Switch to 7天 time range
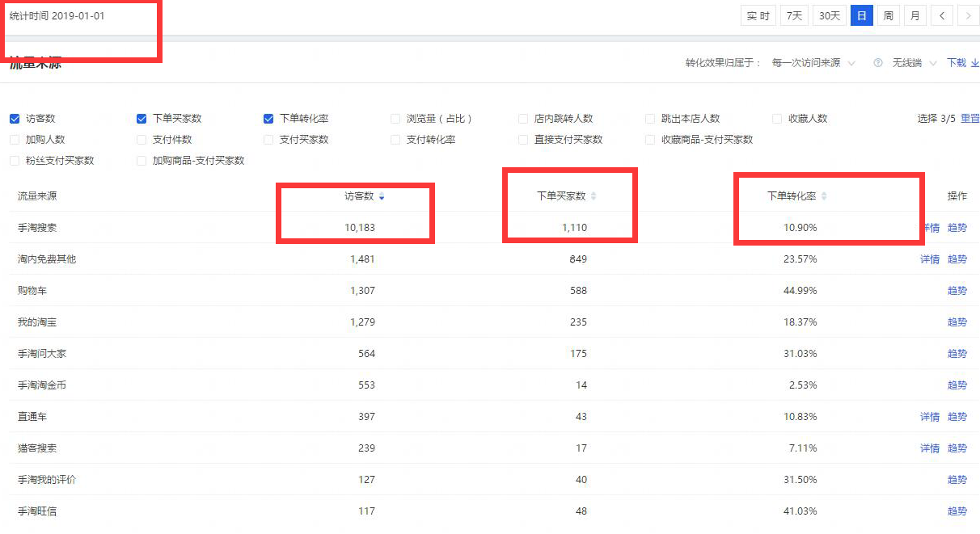This screenshot has height=534, width=980. [795, 15]
